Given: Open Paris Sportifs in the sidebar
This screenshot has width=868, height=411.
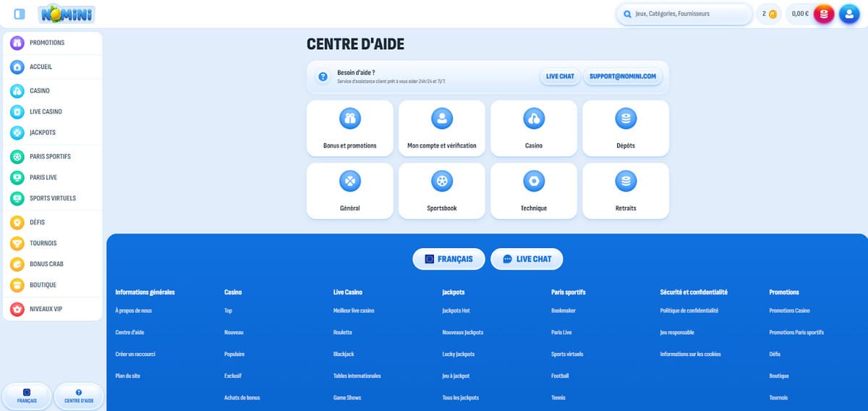Looking at the screenshot, I should pyautogui.click(x=50, y=156).
